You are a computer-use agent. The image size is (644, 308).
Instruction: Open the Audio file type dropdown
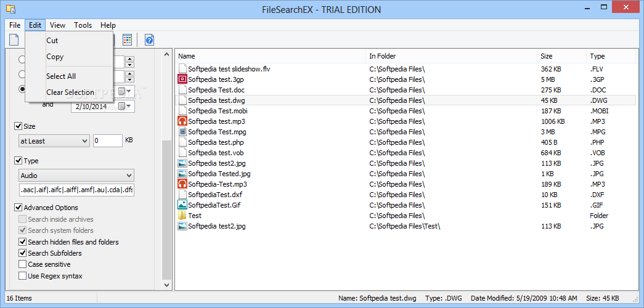coord(76,176)
